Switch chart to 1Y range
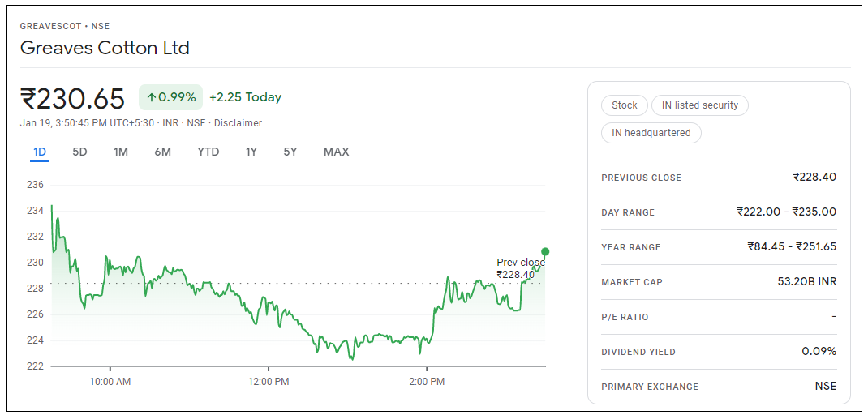 click(x=251, y=152)
